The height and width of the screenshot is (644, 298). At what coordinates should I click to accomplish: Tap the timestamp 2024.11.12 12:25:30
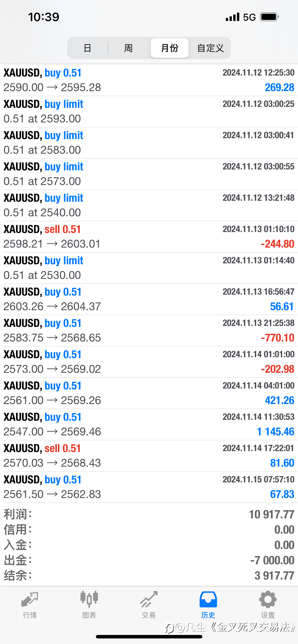pyautogui.click(x=259, y=73)
